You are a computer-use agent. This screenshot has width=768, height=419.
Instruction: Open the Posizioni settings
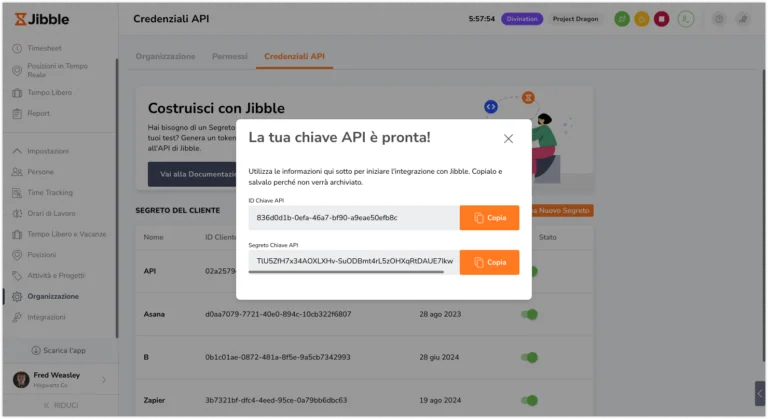click(x=41, y=255)
